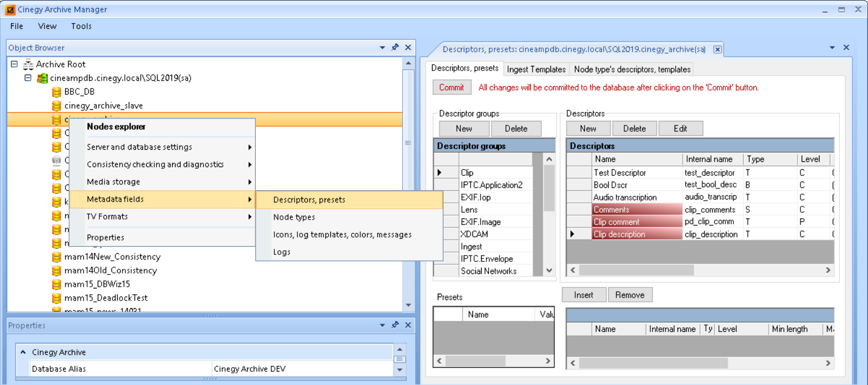Collapse the Archive Root tree node
The image size is (868, 385).
[x=14, y=64]
